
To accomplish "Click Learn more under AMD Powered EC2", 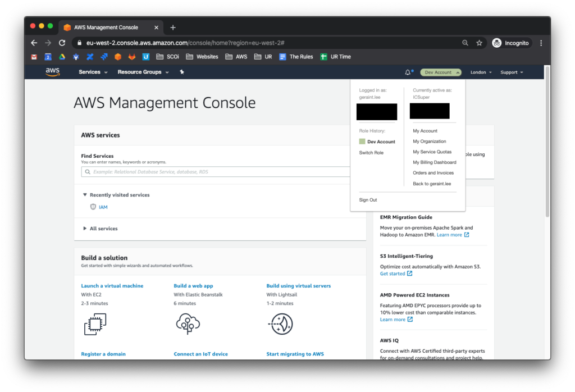I will click(x=393, y=320).
